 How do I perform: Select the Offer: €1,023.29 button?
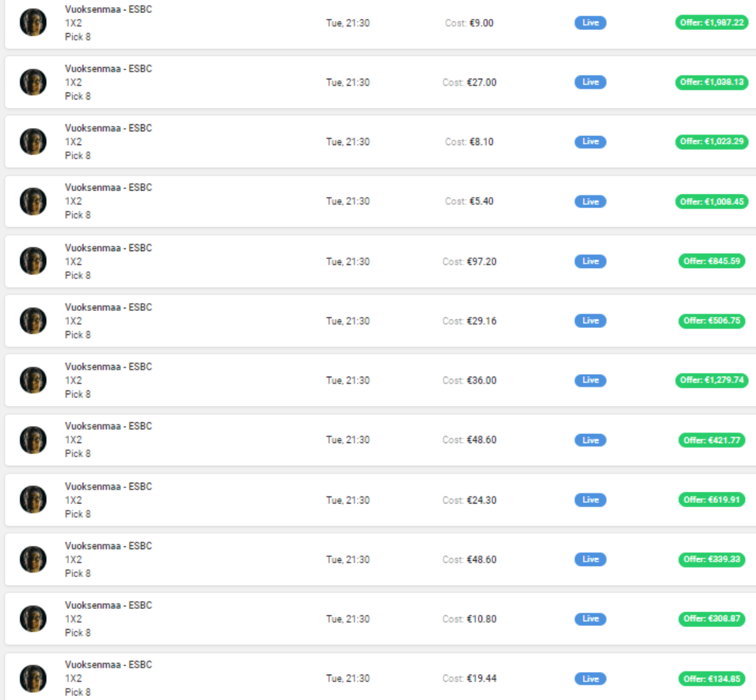(x=712, y=142)
